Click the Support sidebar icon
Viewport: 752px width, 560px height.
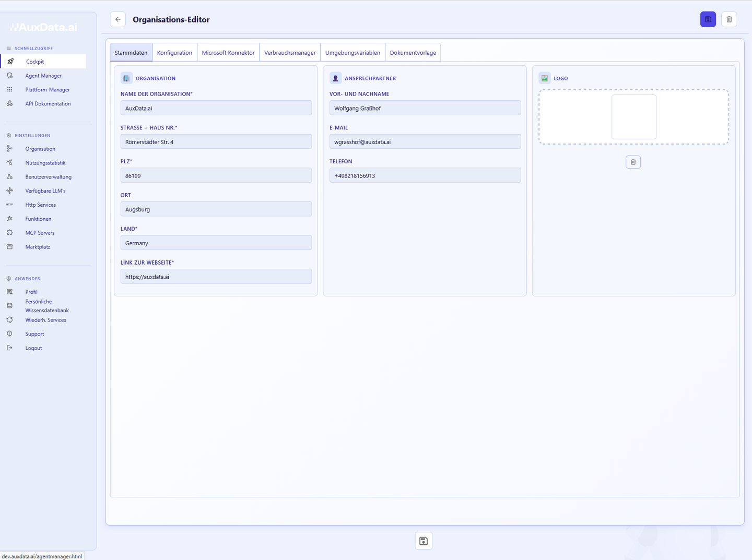(10, 334)
